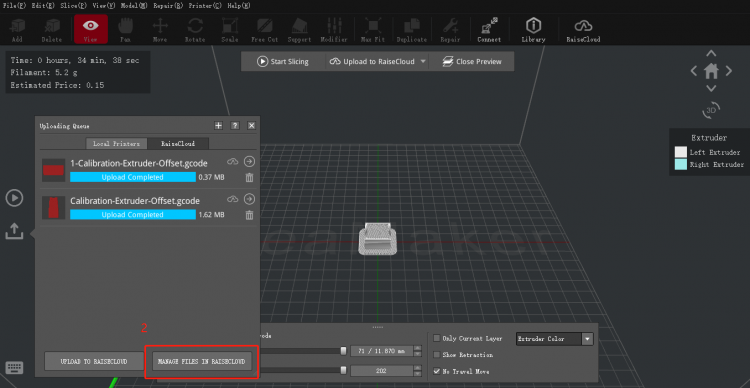
Task: Click cloud icon for 1.62 MB gcode file
Action: click(x=232, y=199)
